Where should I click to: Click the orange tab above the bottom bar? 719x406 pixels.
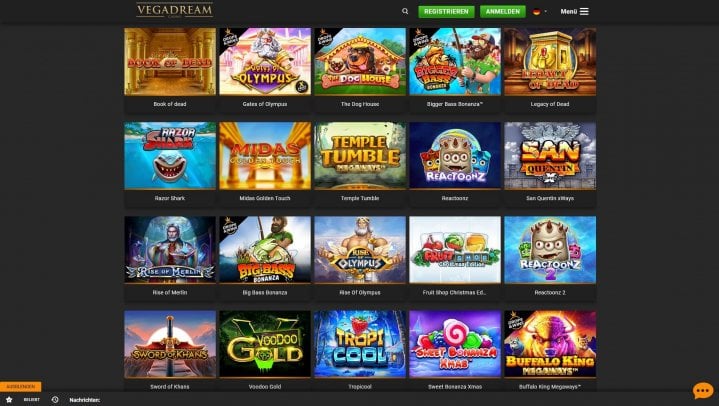tap(21, 386)
